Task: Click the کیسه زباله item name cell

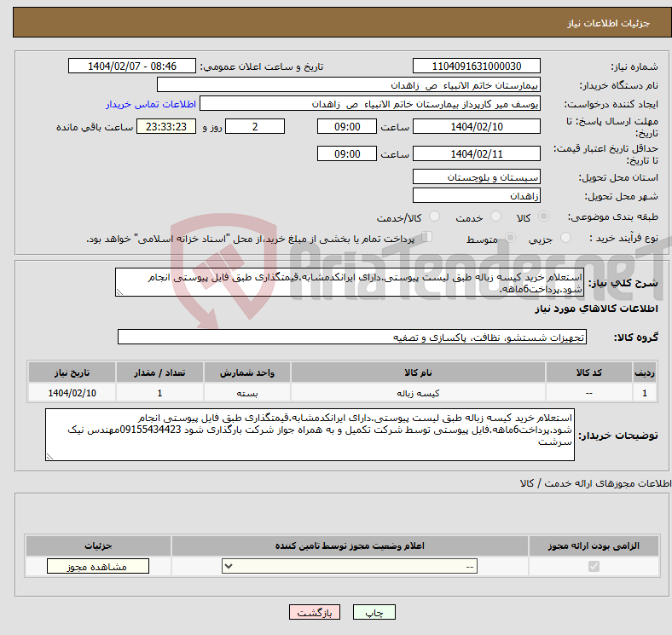Action: coord(418,393)
